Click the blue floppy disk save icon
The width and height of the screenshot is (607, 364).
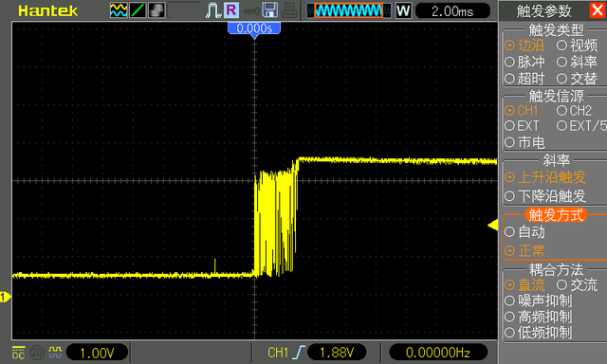pyautogui.click(x=269, y=10)
